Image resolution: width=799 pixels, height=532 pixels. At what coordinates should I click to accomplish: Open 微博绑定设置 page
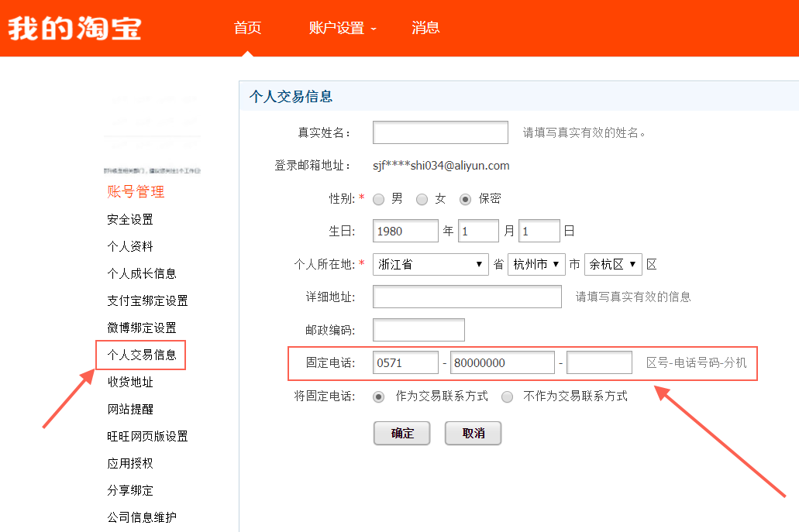point(142,328)
